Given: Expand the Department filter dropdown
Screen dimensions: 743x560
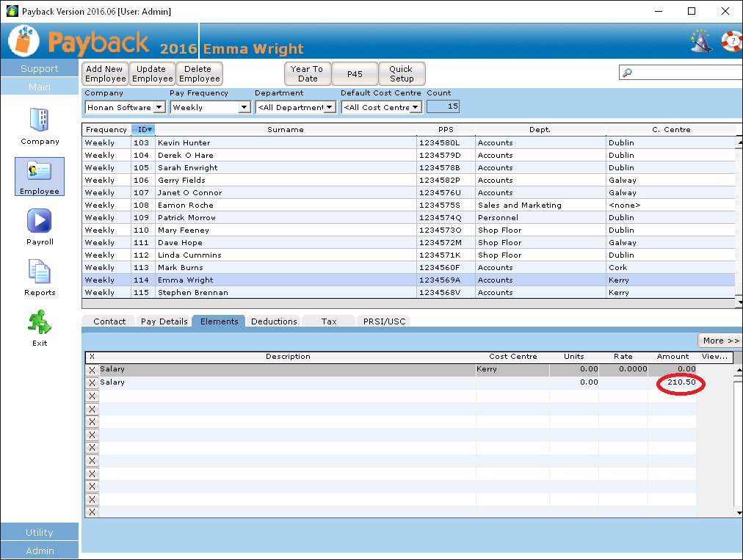Looking at the screenshot, I should (330, 108).
